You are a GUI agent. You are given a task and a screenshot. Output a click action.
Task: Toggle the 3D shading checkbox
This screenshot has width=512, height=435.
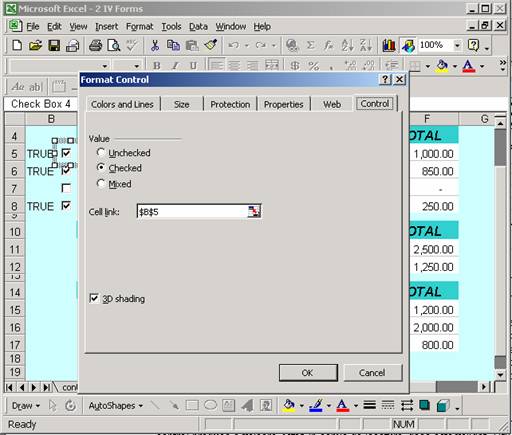[x=94, y=298]
